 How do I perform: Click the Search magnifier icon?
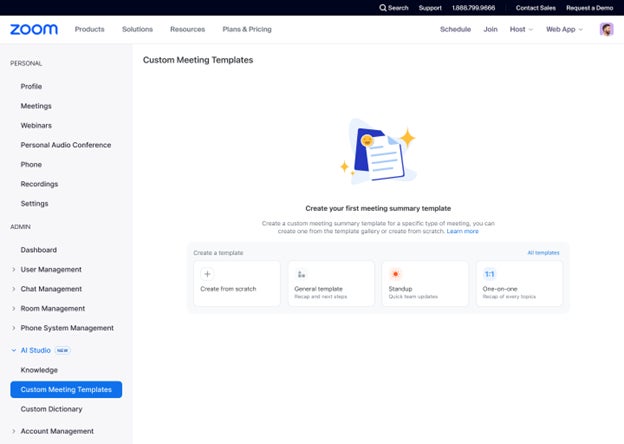coord(382,8)
